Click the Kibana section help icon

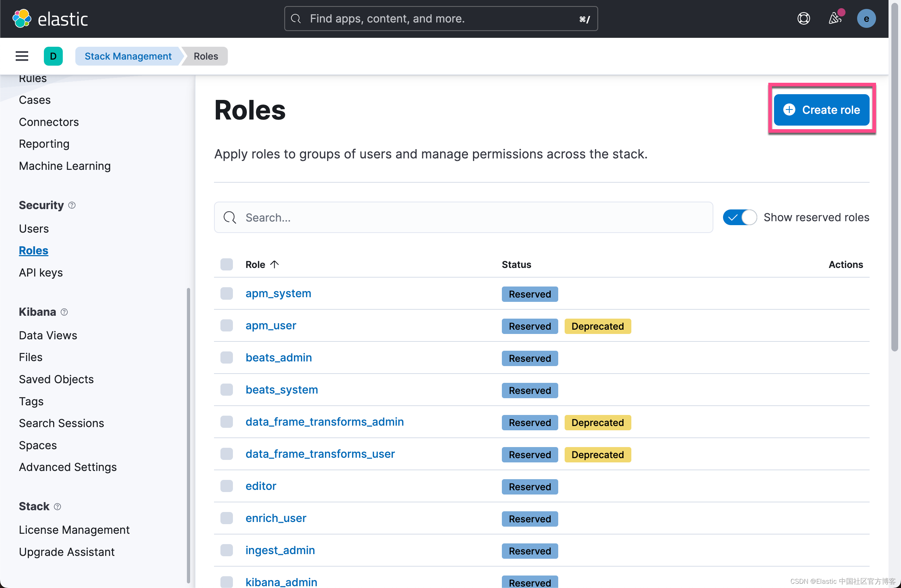coord(64,312)
